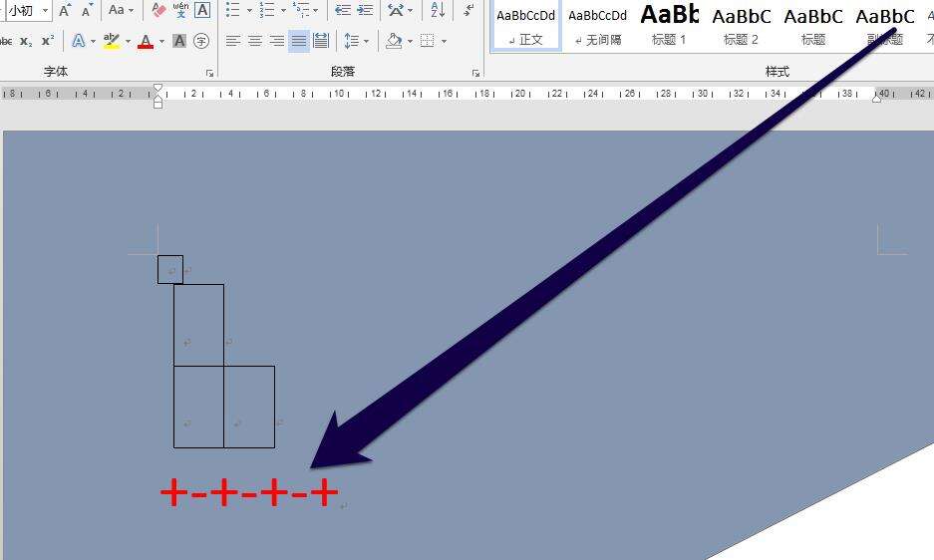
Task: Apply distributed alignment
Action: (x=320, y=41)
